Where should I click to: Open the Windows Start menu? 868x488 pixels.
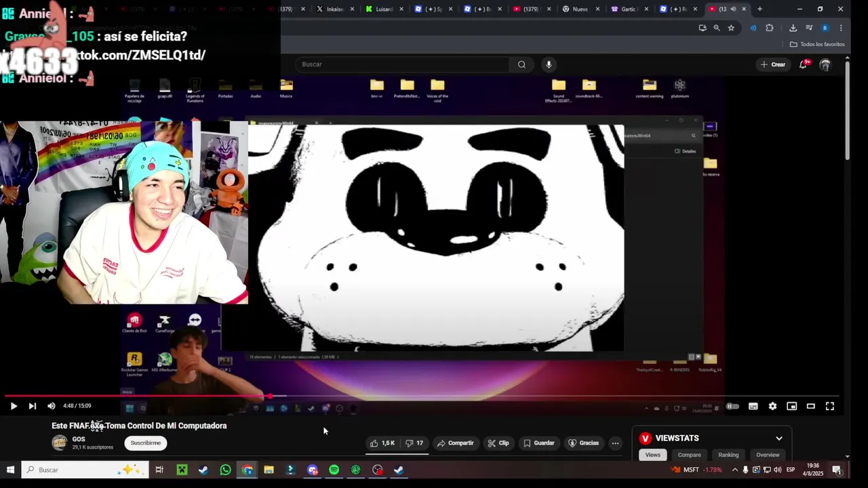(10, 470)
